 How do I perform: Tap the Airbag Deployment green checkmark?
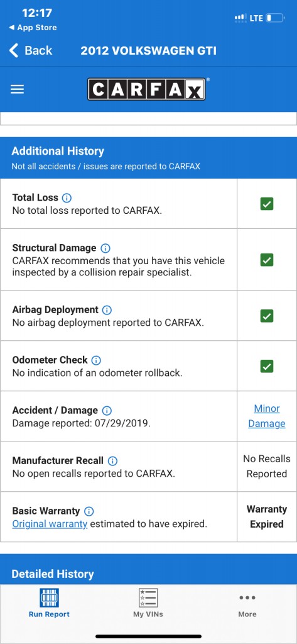267,316
